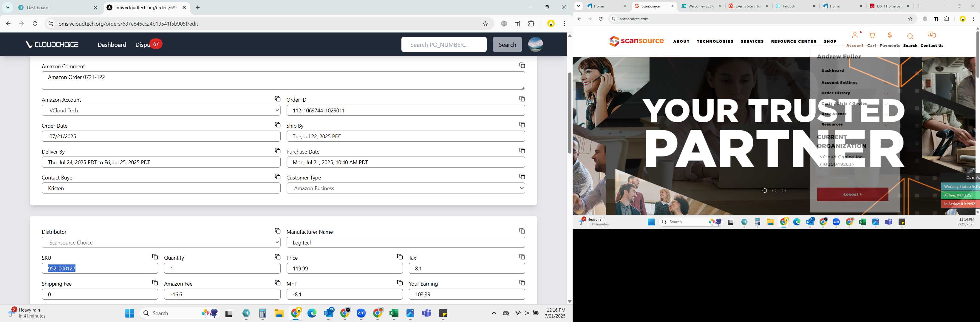This screenshot has height=322, width=980.
Task: Copy the Manufacturer Name value
Action: [x=522, y=231]
